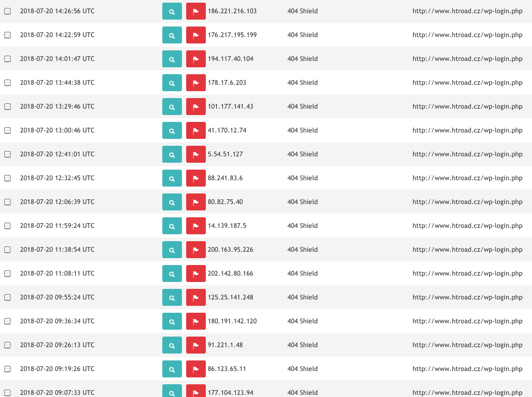The height and width of the screenshot is (397, 532).
Task: Flag the IP address 202.142.80.166
Action: coord(196,274)
